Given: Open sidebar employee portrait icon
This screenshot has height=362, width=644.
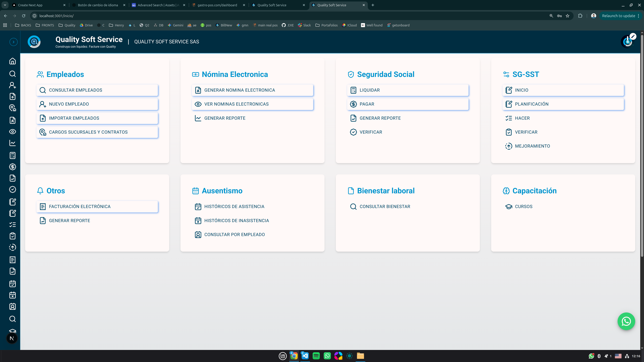Looking at the screenshot, I should coord(12,307).
